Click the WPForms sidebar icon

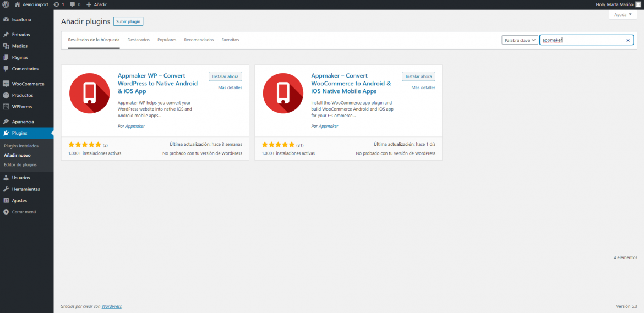[x=6, y=107]
